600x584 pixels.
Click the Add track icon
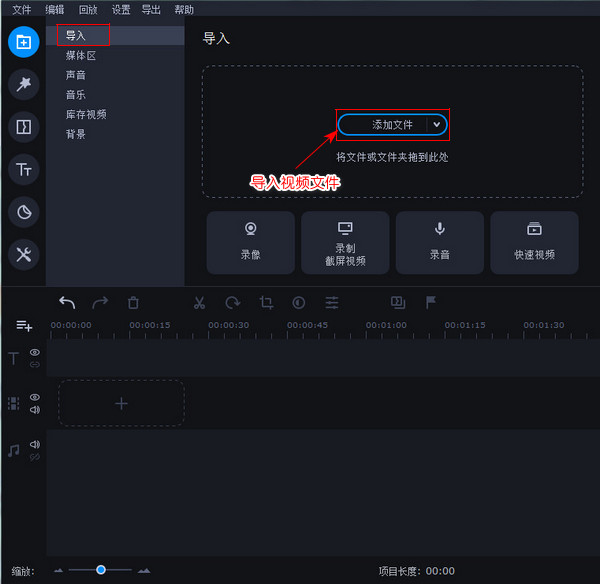(24, 326)
